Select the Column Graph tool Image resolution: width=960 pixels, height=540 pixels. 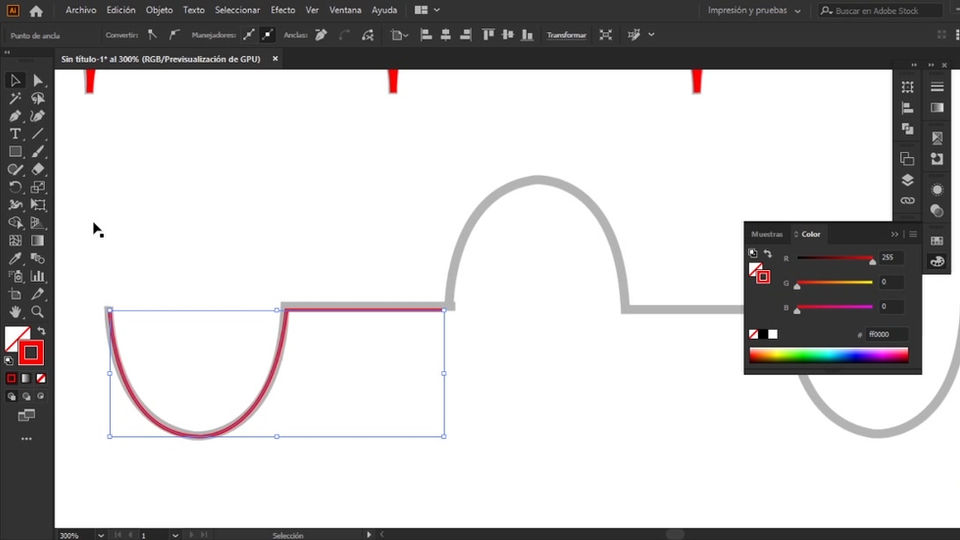pyautogui.click(x=38, y=276)
